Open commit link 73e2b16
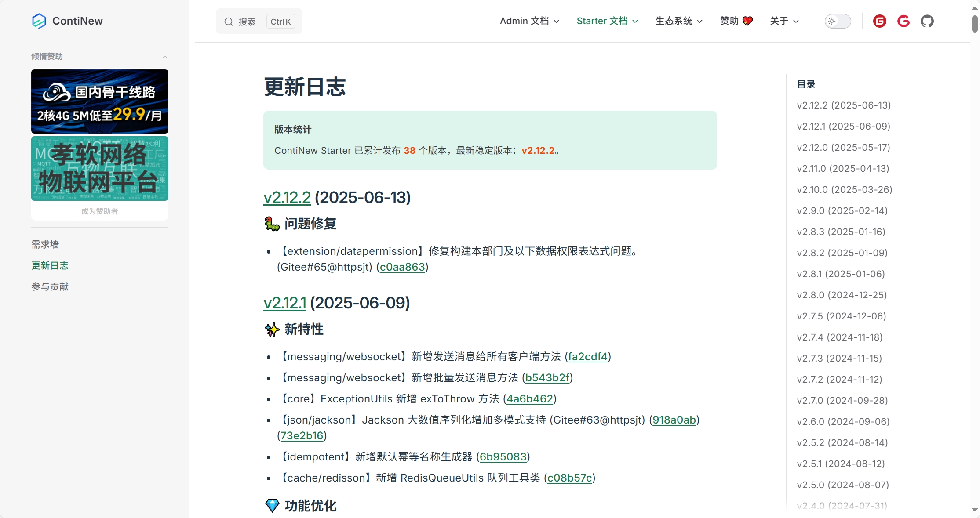The height and width of the screenshot is (518, 980). [x=302, y=436]
